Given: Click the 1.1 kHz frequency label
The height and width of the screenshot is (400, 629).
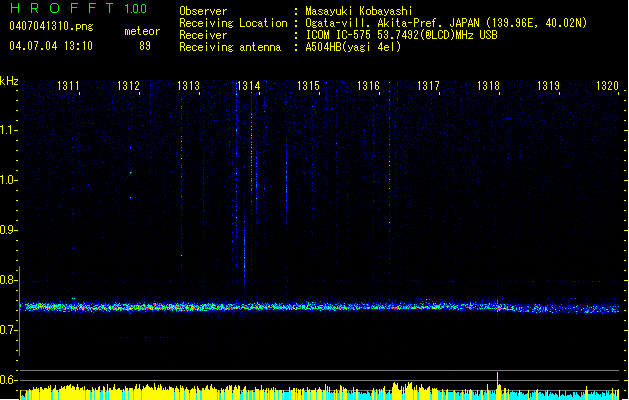Looking at the screenshot, I should pyautogui.click(x=9, y=130).
